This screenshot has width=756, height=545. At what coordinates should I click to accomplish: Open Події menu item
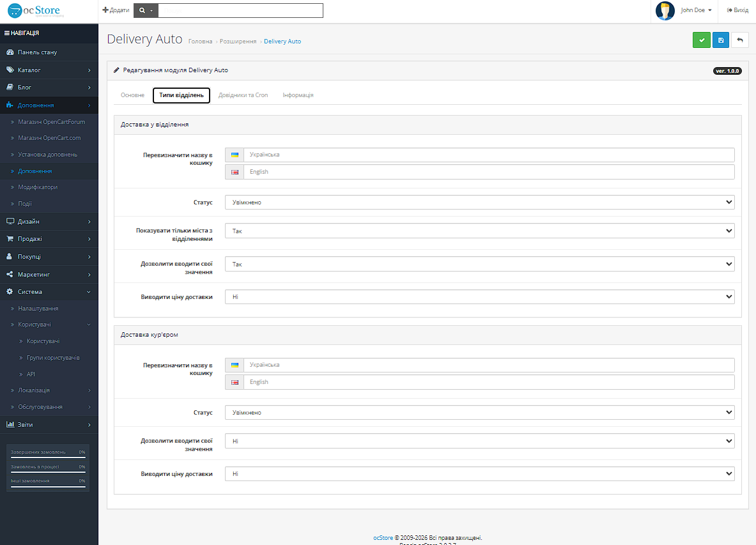tap(24, 204)
